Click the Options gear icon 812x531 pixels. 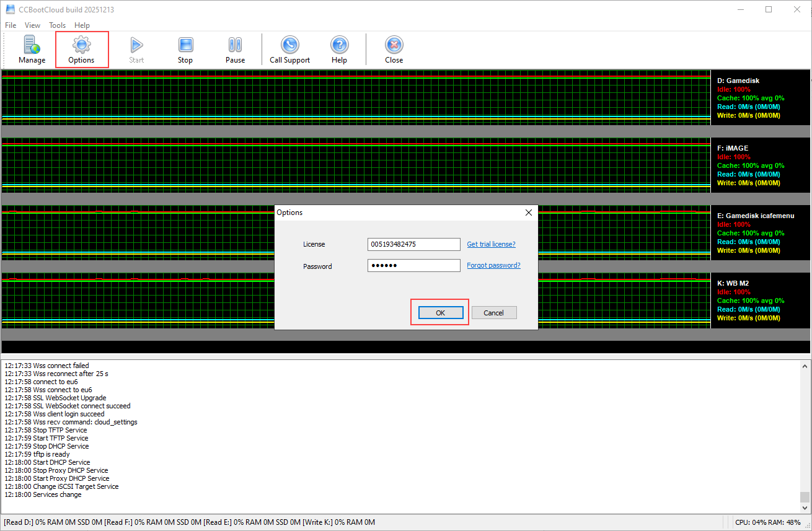coord(82,45)
